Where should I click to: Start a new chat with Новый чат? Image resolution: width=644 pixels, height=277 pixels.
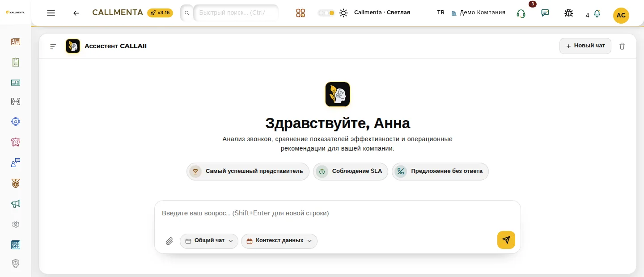coord(585,46)
